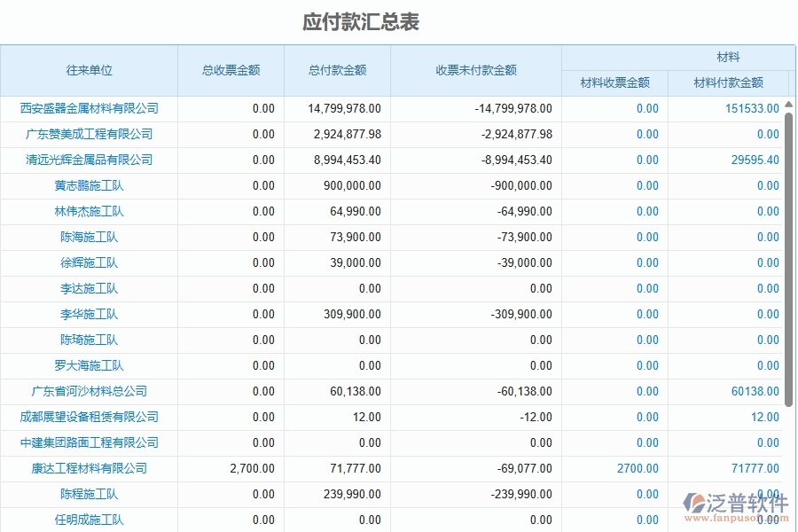Screen dimensions: 798x532
Task: Open 清远光辉金属制品有限公司 details
Action: coord(88,160)
